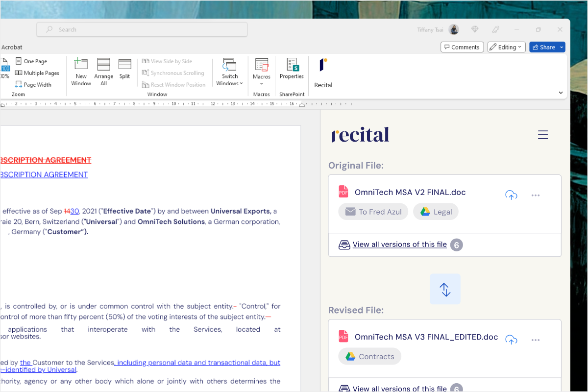588x392 pixels.
Task: Click the Original File: label
Action: tap(356, 165)
